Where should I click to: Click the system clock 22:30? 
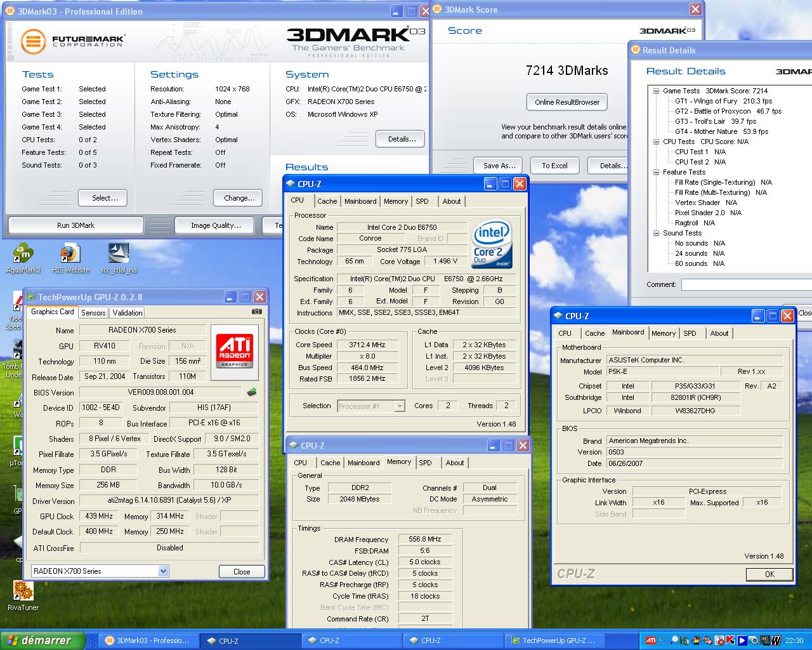tap(794, 640)
